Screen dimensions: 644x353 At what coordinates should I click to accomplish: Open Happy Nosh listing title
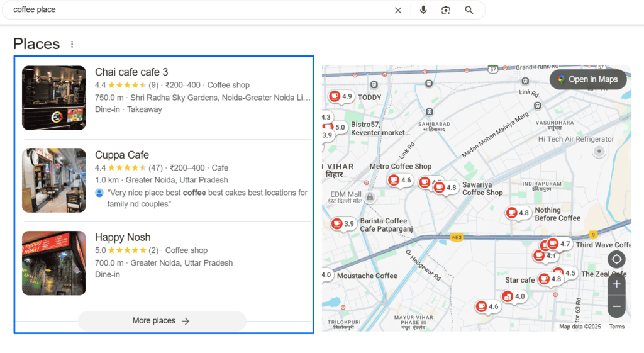(123, 237)
